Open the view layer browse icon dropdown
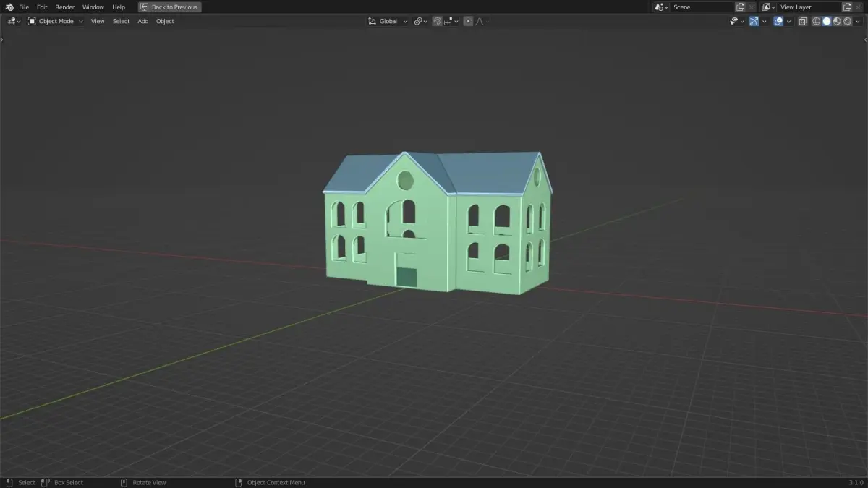 coord(768,7)
